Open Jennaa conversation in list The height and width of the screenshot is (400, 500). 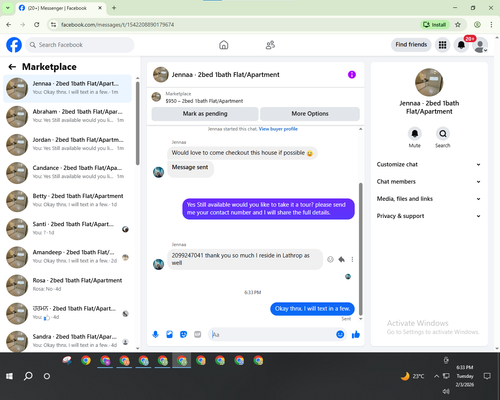(67, 88)
